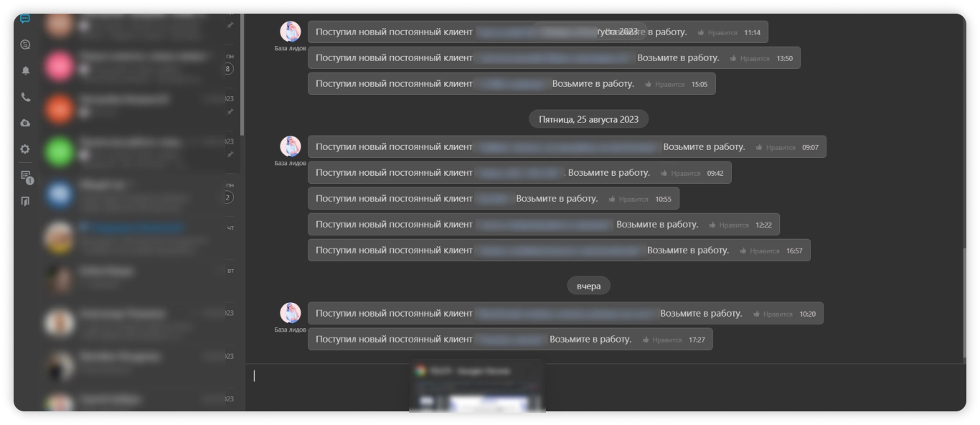The width and height of the screenshot is (980, 425).
Task: Open the cloud disk icon in sidebar
Action: coord(25,123)
